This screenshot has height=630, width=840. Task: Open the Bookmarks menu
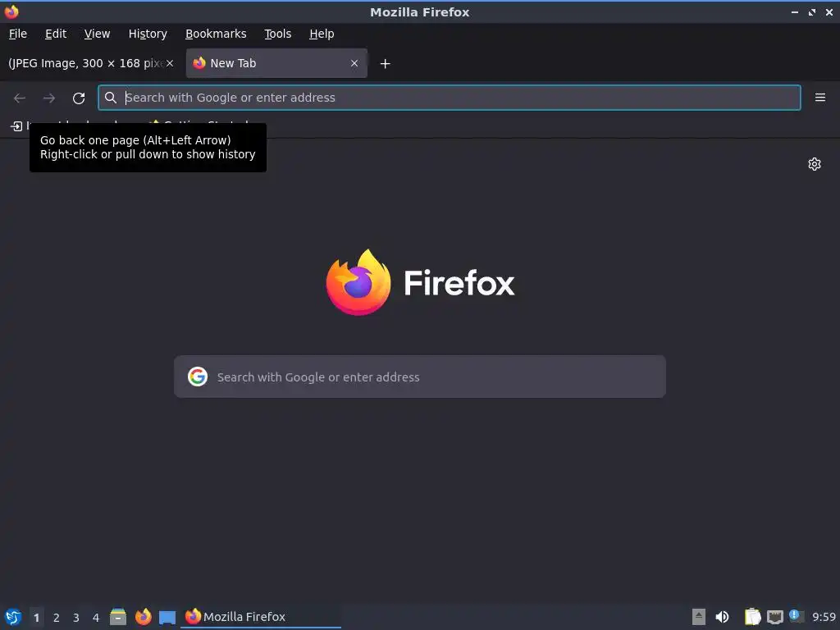click(x=216, y=34)
